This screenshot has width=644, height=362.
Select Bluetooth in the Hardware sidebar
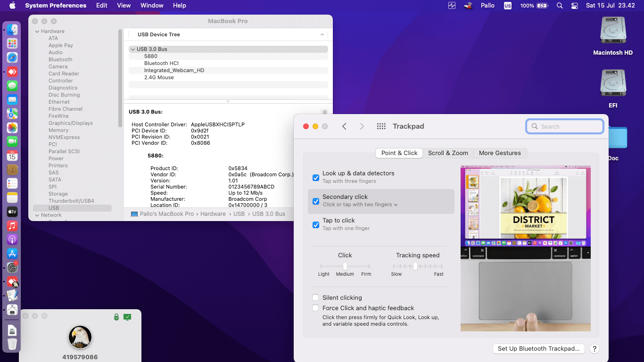pyautogui.click(x=60, y=59)
